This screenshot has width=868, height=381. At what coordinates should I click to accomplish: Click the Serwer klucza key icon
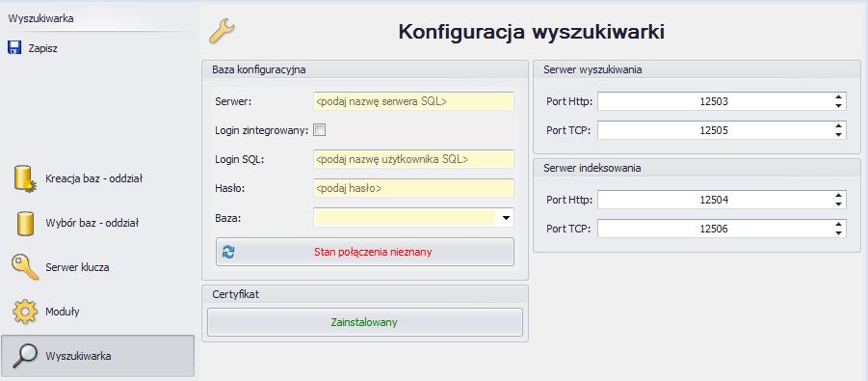(x=24, y=267)
